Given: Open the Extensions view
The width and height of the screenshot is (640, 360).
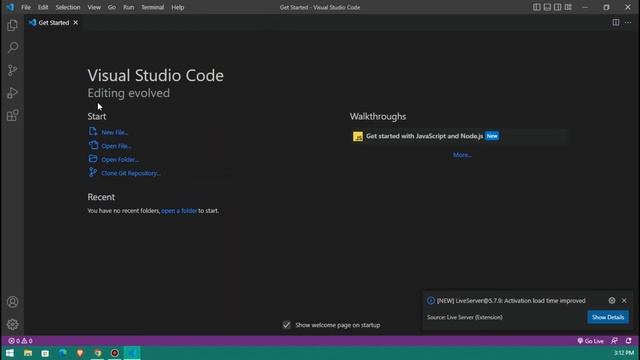Looking at the screenshot, I should pyautogui.click(x=13, y=116).
